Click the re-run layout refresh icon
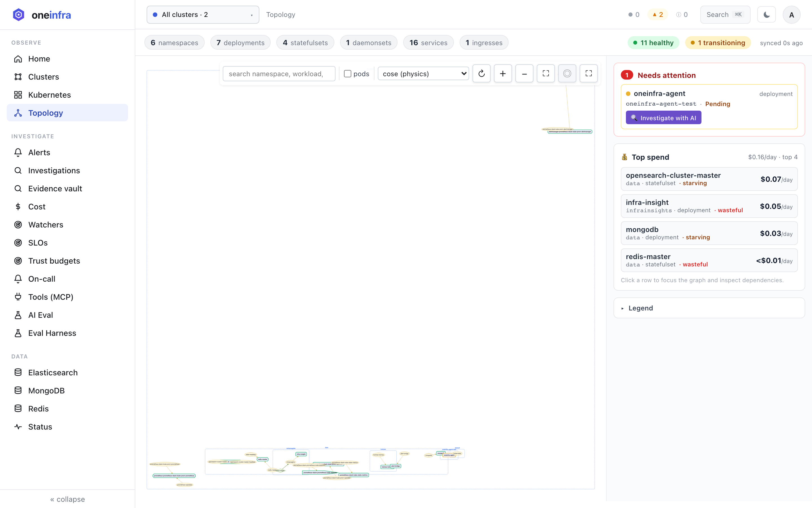The image size is (812, 508). tap(481, 73)
